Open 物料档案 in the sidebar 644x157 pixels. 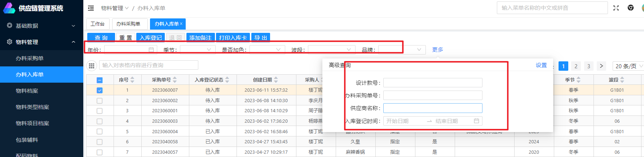27,91
